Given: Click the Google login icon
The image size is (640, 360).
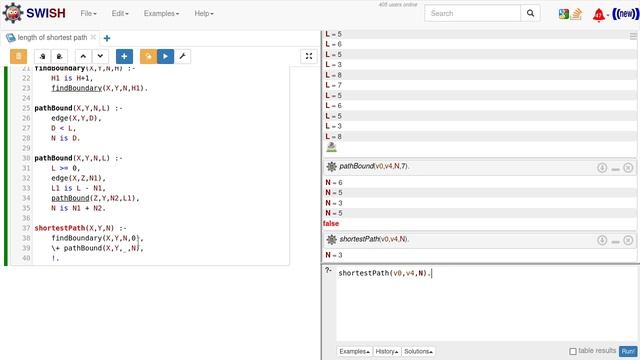Looking at the screenshot, I should 564,14.
